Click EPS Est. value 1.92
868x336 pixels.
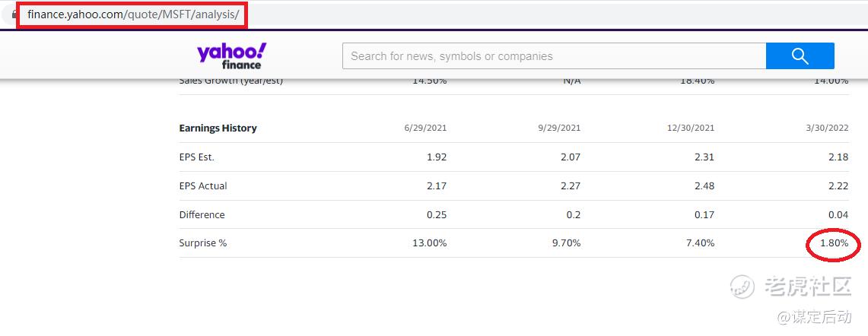(437, 157)
